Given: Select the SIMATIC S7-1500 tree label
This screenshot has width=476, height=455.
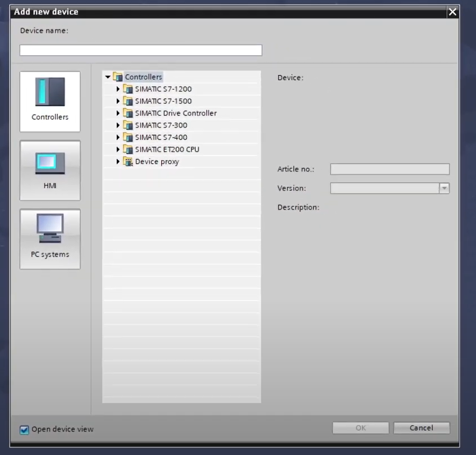Looking at the screenshot, I should tap(163, 101).
